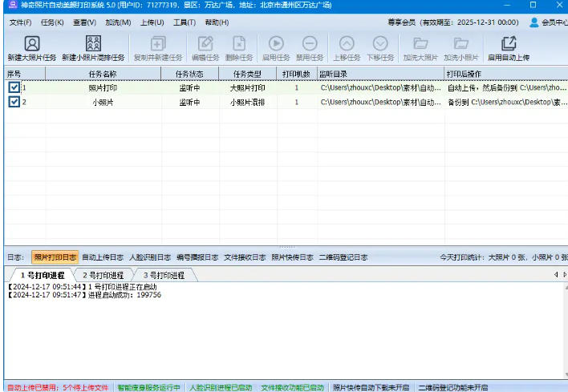Screen dimensions: 568x392
Task: Click the 下移任务 down arrow icon
Action: [x=380, y=43]
